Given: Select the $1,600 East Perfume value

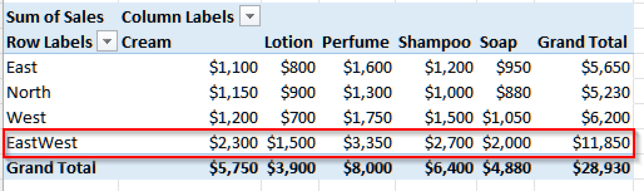Looking at the screenshot, I should [368, 67].
